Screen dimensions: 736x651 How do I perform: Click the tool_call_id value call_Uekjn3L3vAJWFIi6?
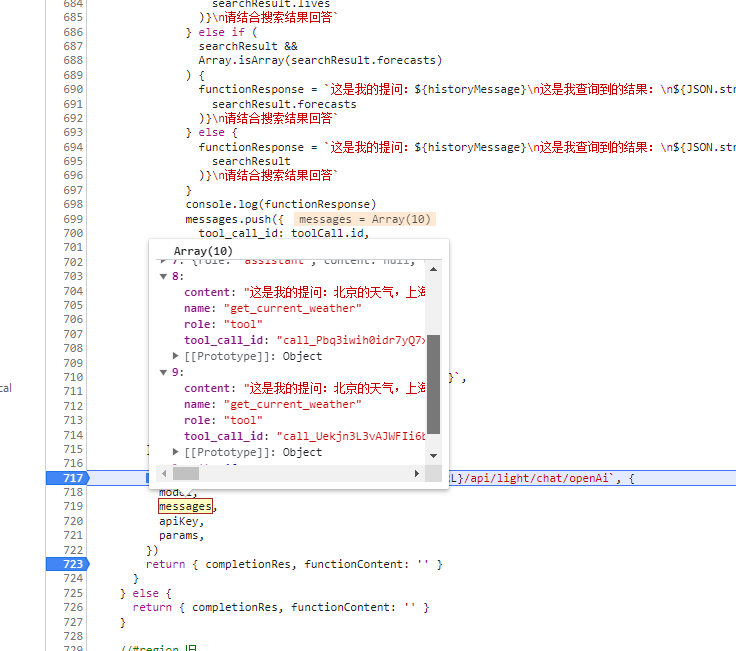tap(351, 436)
